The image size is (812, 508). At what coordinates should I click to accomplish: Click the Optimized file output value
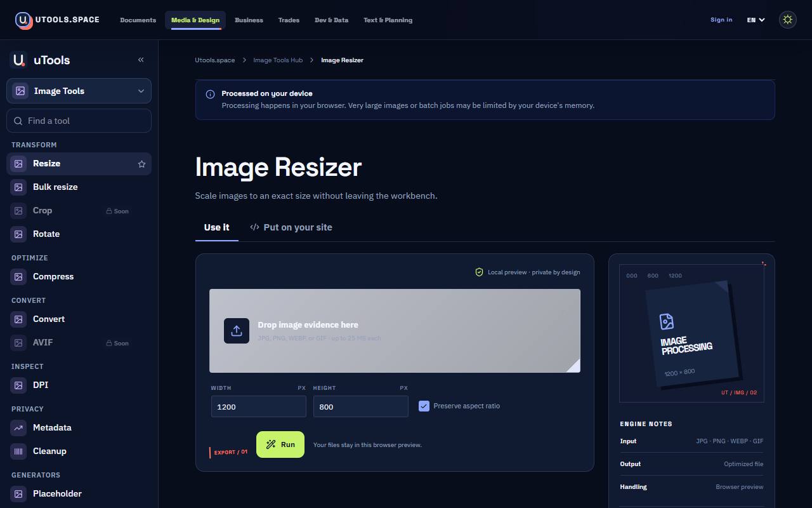(x=743, y=464)
